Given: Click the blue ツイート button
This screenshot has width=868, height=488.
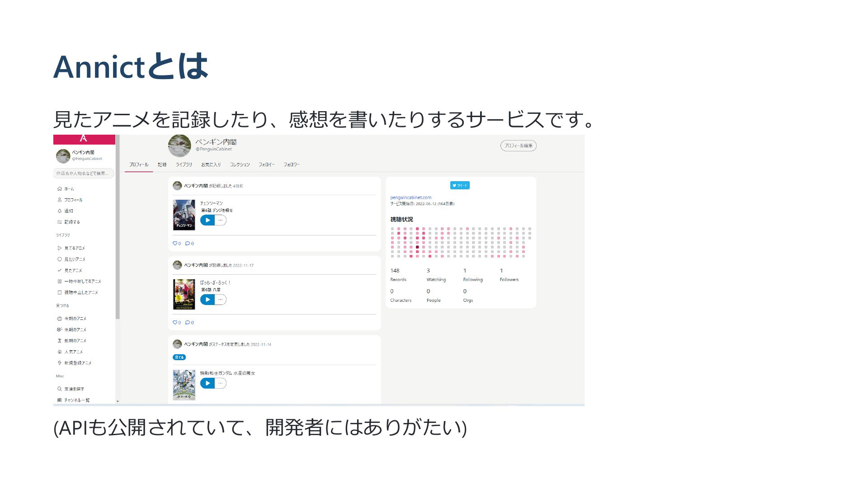Looking at the screenshot, I should (460, 185).
